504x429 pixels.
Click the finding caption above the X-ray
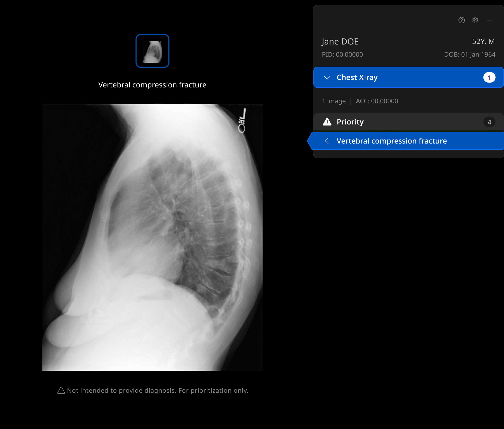coord(152,85)
